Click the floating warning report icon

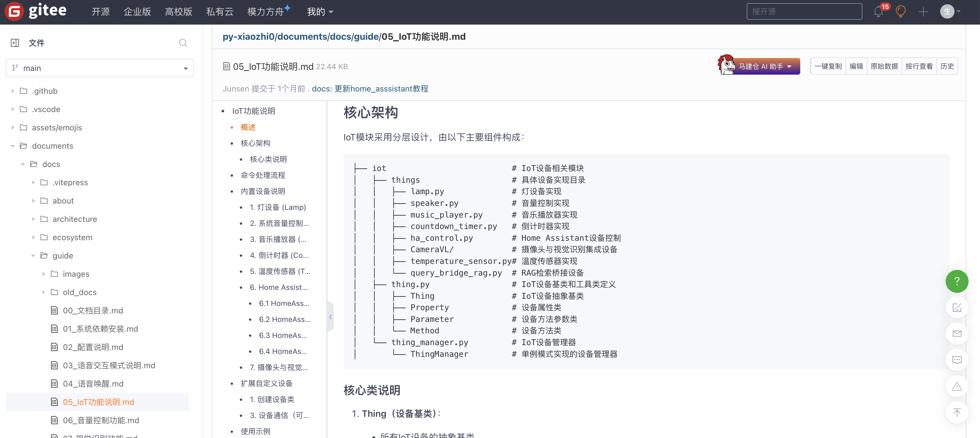click(957, 386)
